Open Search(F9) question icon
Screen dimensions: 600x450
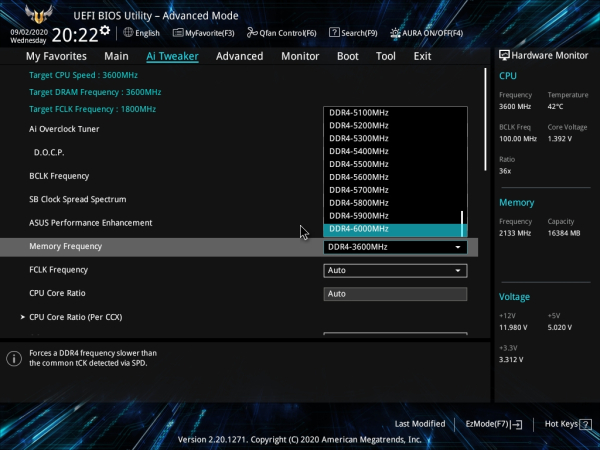click(334, 33)
